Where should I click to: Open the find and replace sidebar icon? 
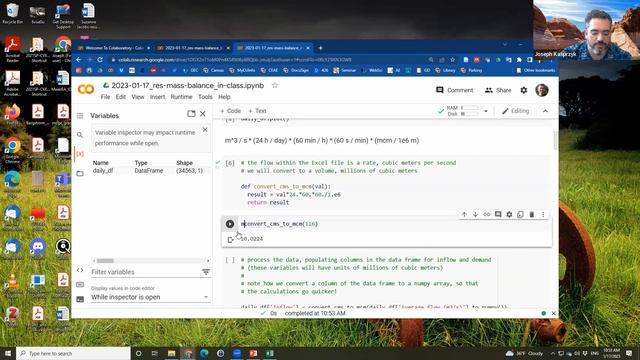coord(80,135)
